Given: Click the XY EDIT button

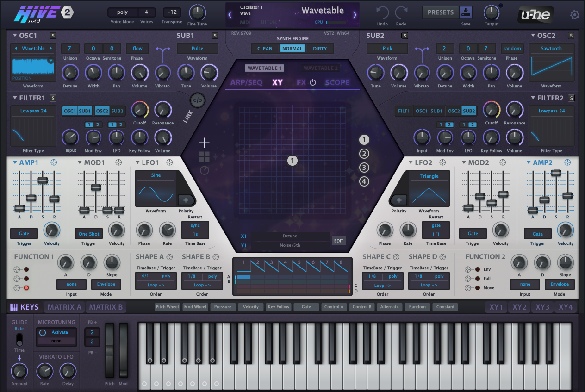Looking at the screenshot, I should 339,241.
